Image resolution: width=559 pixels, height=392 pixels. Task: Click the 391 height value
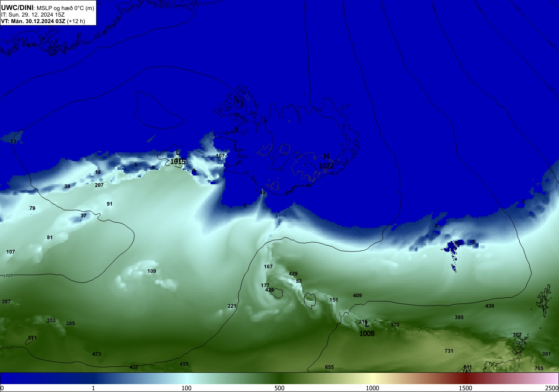(546, 354)
